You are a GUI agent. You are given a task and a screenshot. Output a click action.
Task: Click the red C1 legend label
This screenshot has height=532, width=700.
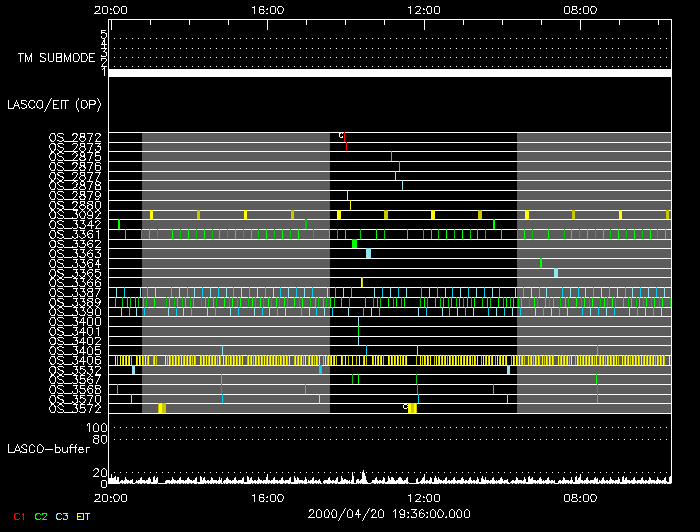19,516
